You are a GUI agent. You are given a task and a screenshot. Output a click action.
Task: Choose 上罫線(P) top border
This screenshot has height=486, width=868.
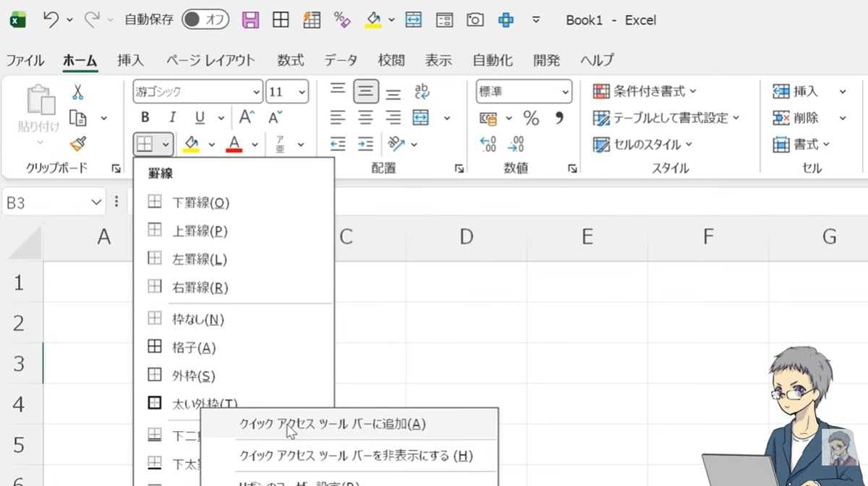233,231
